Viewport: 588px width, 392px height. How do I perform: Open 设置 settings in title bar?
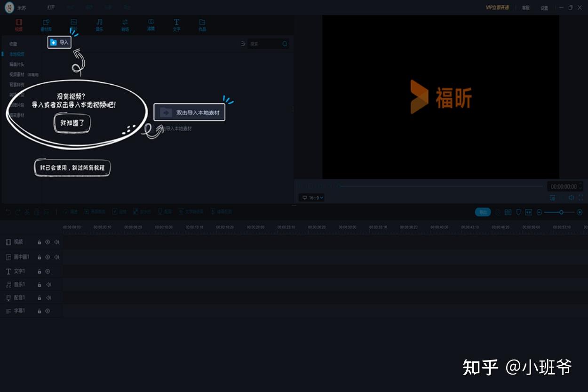point(544,8)
